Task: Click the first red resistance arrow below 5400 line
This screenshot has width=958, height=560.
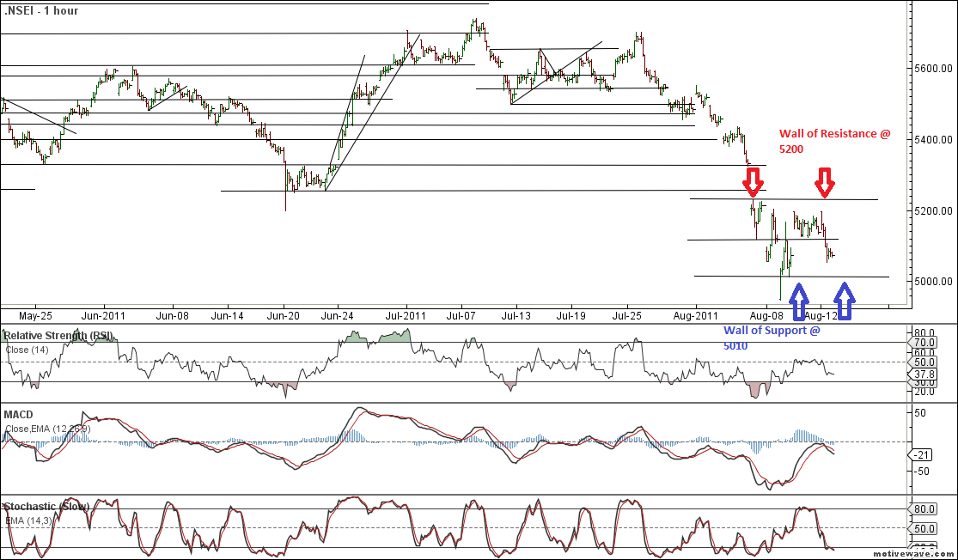Action: point(753,181)
